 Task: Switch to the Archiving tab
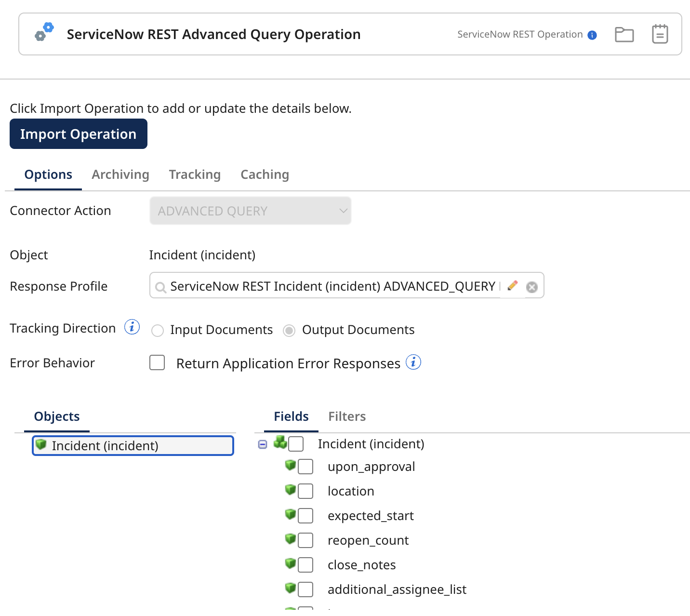click(x=120, y=174)
